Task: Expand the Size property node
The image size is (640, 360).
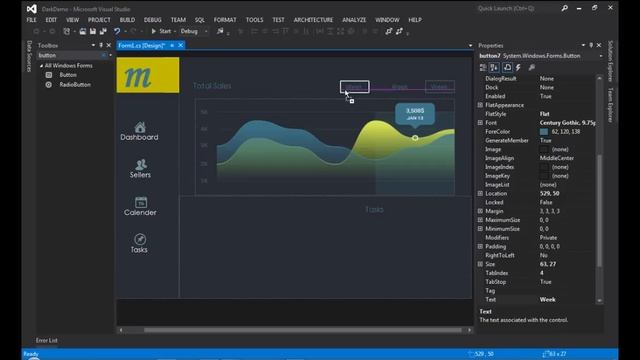Action: 480,264
